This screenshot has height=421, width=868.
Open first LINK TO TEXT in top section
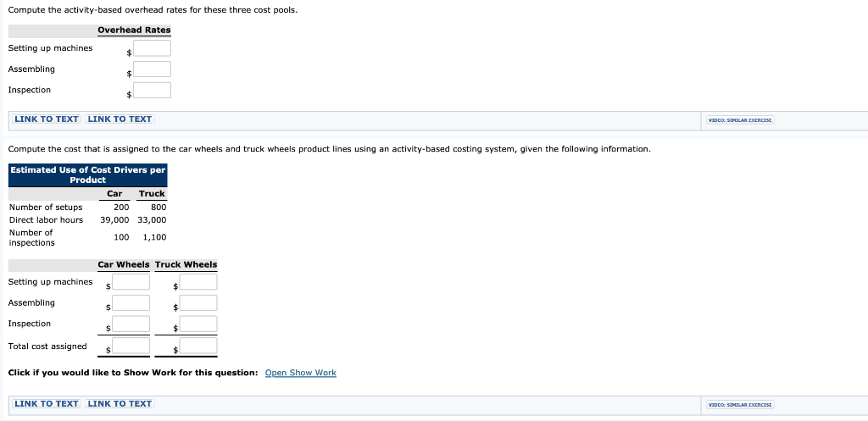[x=47, y=119]
